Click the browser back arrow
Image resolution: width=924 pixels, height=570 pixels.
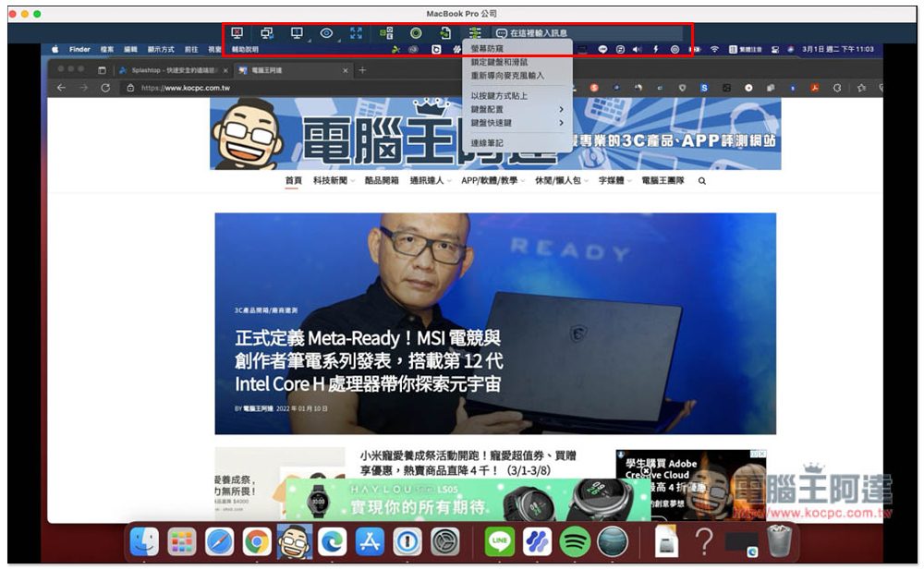click(61, 88)
